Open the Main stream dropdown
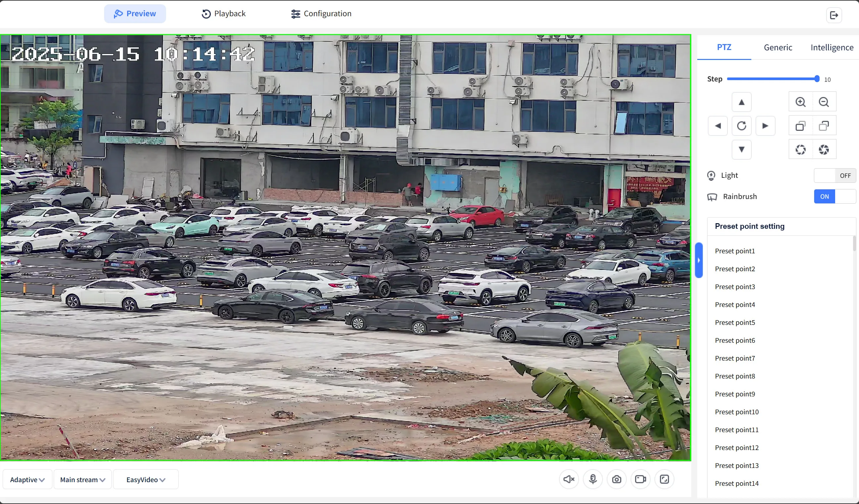 (83, 479)
